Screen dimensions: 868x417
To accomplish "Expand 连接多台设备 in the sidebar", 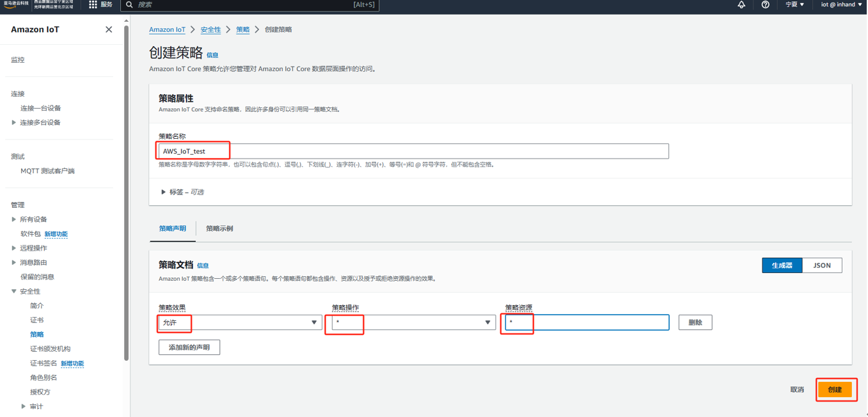I will 14,122.
